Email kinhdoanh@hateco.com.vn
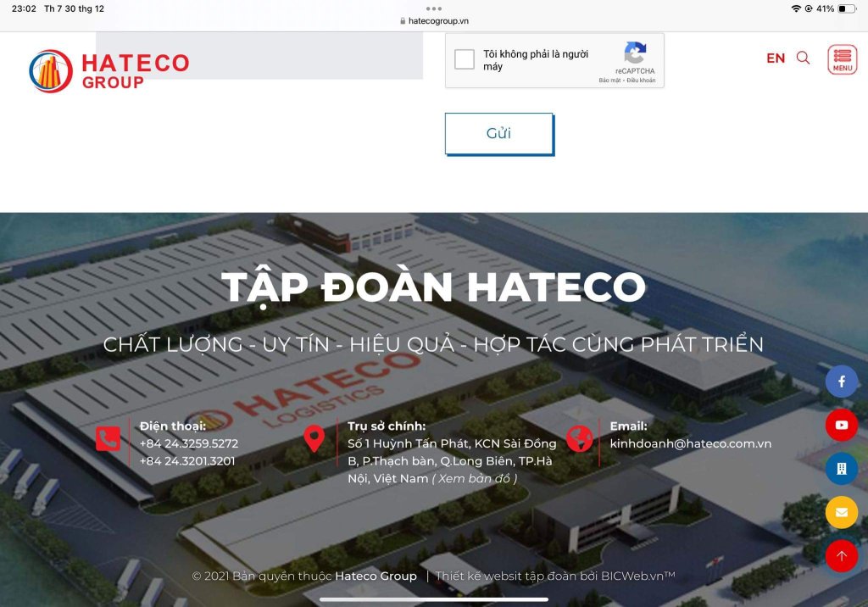Screen dimensions: 868x607 coord(690,443)
